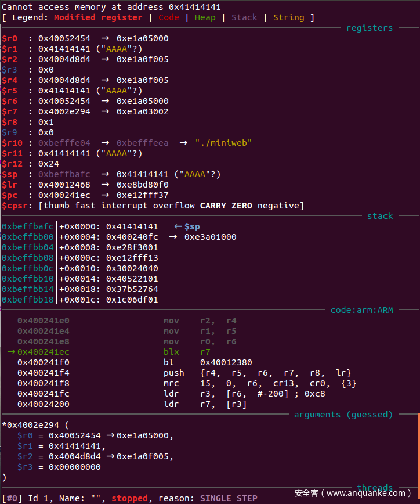Click the green "Heap" legend label
Viewport: 420px width, 504px height.
[205, 17]
